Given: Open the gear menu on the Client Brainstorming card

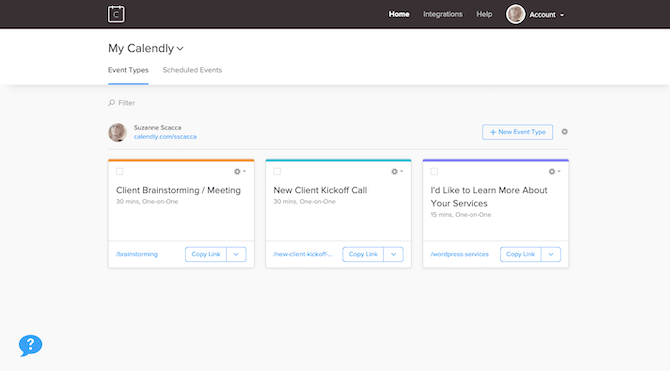Looking at the screenshot, I should coord(240,171).
